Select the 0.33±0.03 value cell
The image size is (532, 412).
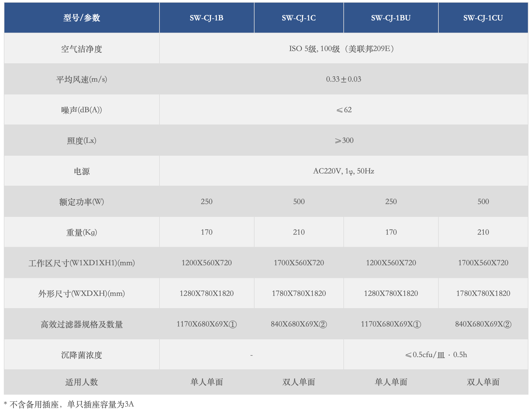click(x=344, y=79)
